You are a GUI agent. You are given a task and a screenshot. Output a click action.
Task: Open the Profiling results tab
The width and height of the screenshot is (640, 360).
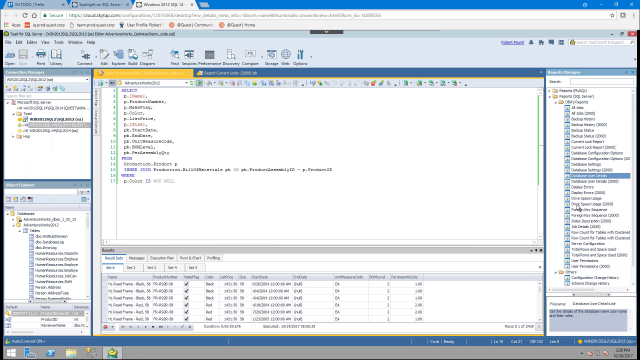pyautogui.click(x=213, y=258)
